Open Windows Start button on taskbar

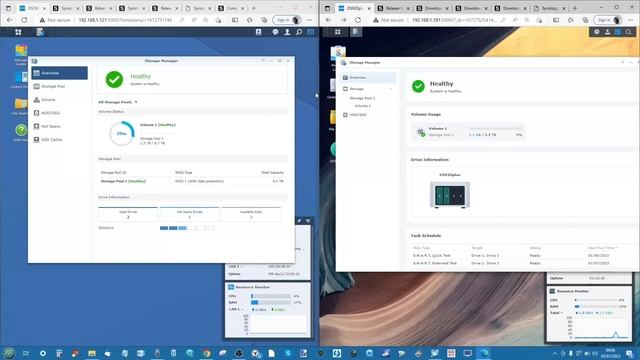(x=9, y=353)
